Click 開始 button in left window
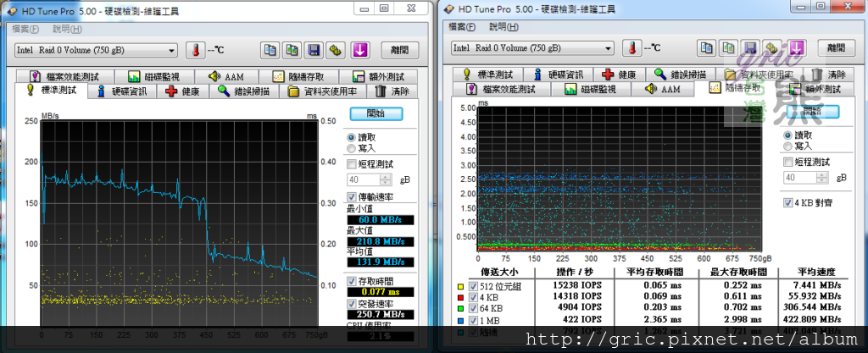This screenshot has height=353, width=868. [376, 113]
